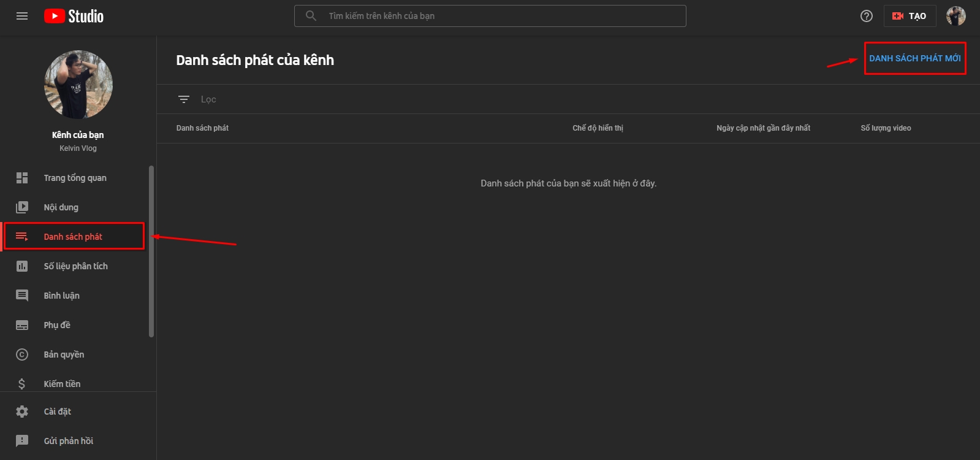Open Phụ đề subtitles section

pyautogui.click(x=57, y=325)
